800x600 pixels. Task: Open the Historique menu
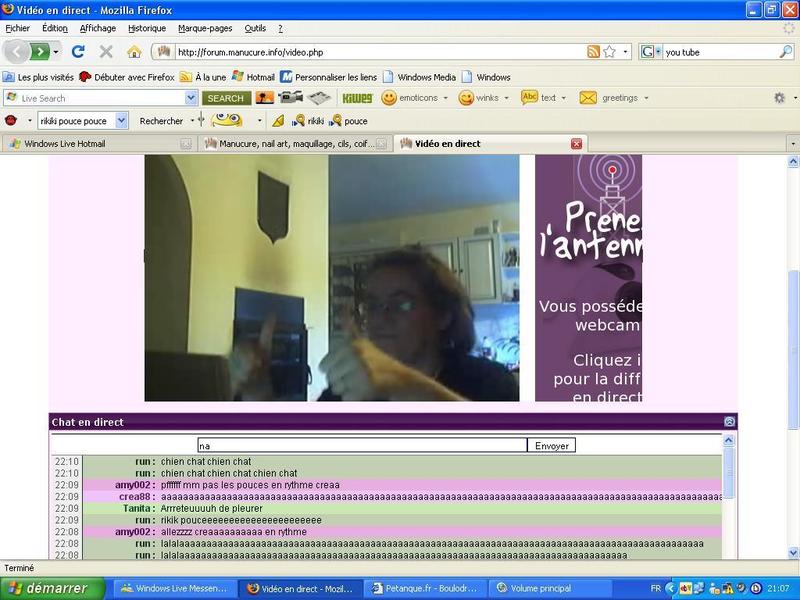click(147, 28)
